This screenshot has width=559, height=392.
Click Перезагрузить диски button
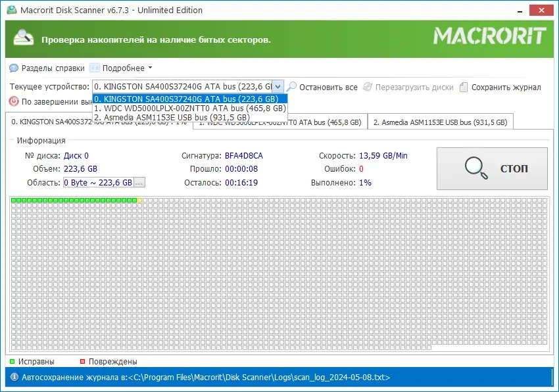tap(414, 87)
